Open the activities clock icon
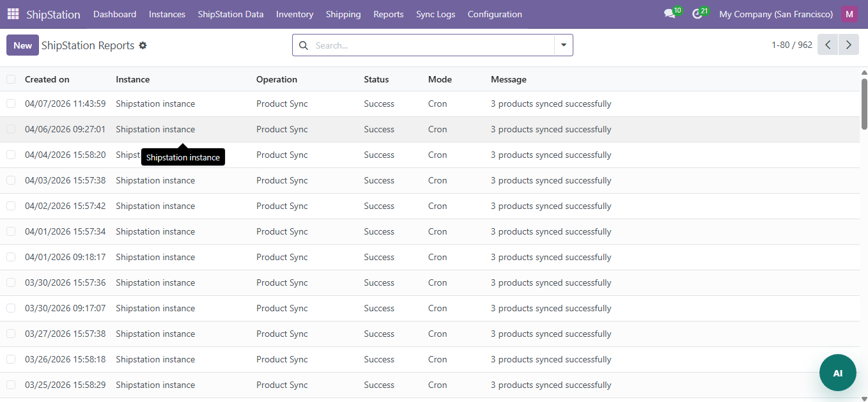 pyautogui.click(x=697, y=14)
